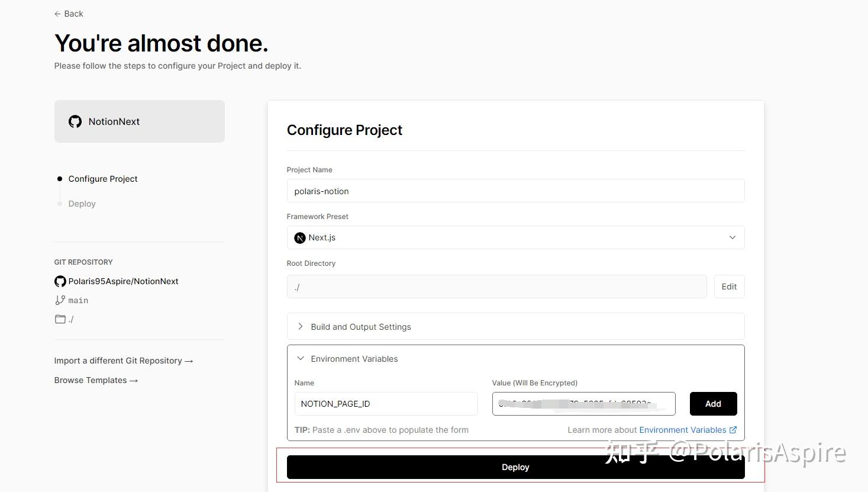
Task: Select the Configure Project step
Action: [103, 179]
